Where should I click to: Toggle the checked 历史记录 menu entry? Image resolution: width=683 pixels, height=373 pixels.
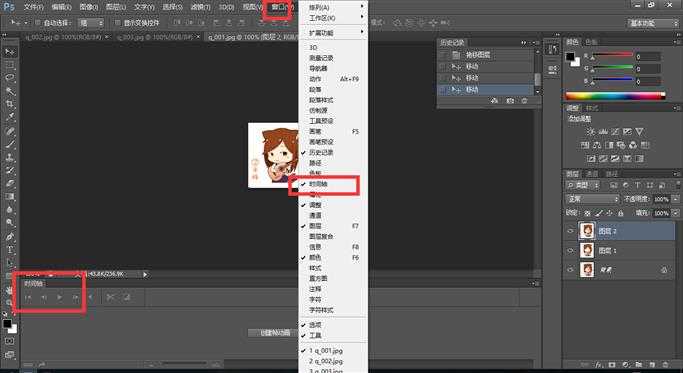click(x=333, y=153)
